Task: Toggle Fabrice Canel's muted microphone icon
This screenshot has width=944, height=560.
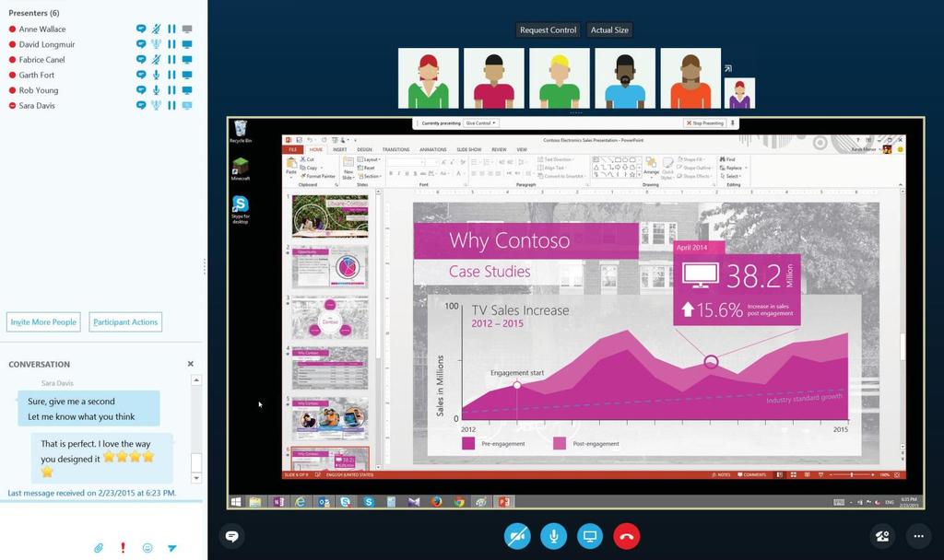Action: 156,60
